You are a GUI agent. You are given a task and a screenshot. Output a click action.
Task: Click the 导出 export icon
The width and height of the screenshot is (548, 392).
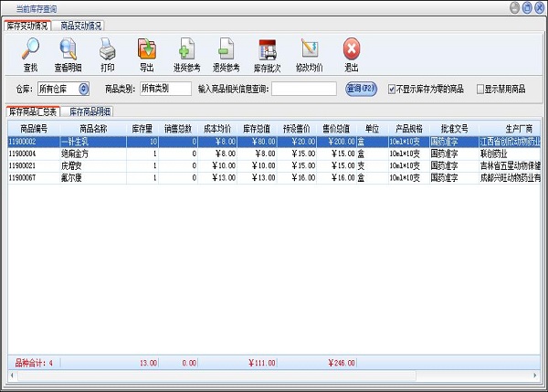(x=146, y=49)
